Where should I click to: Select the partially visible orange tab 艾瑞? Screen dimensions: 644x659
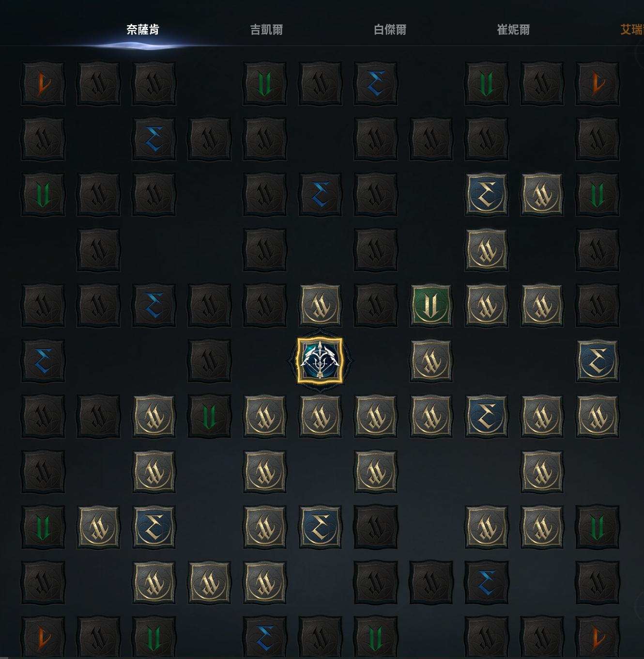click(x=632, y=30)
